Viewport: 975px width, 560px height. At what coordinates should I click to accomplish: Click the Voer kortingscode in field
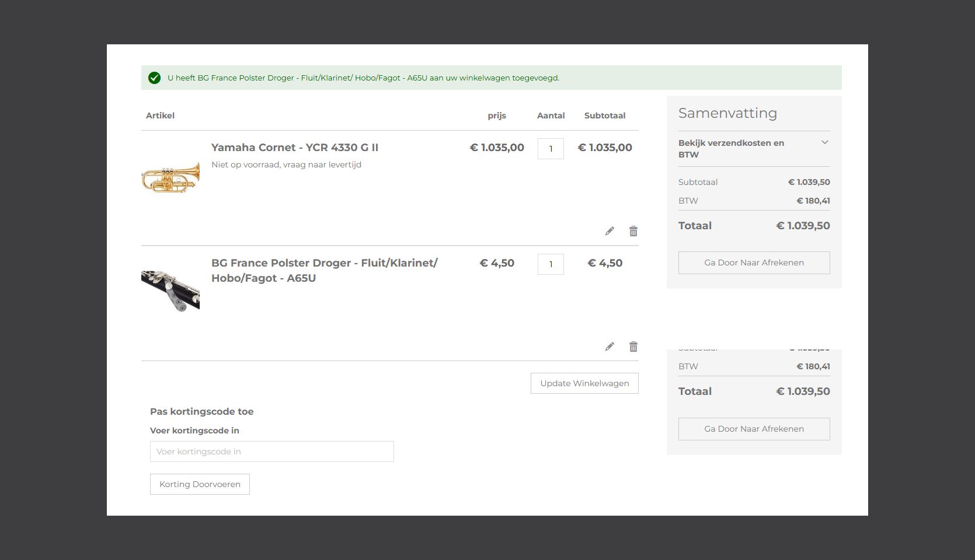tap(272, 452)
